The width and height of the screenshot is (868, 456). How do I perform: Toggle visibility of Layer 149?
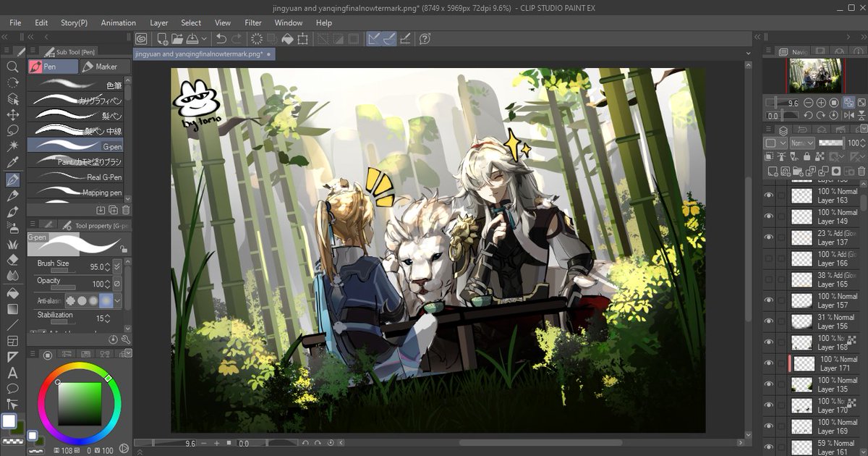click(x=769, y=216)
